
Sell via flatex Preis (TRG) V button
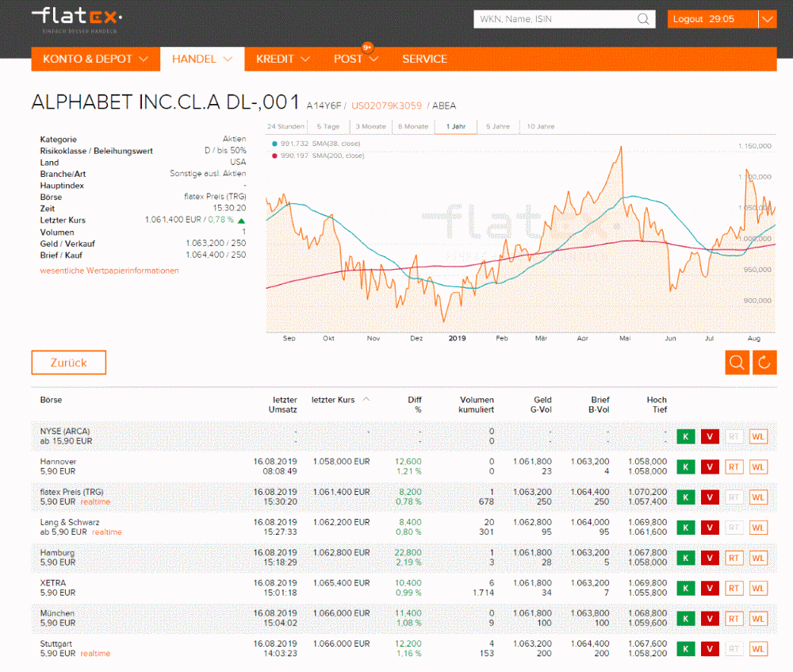[x=710, y=497]
